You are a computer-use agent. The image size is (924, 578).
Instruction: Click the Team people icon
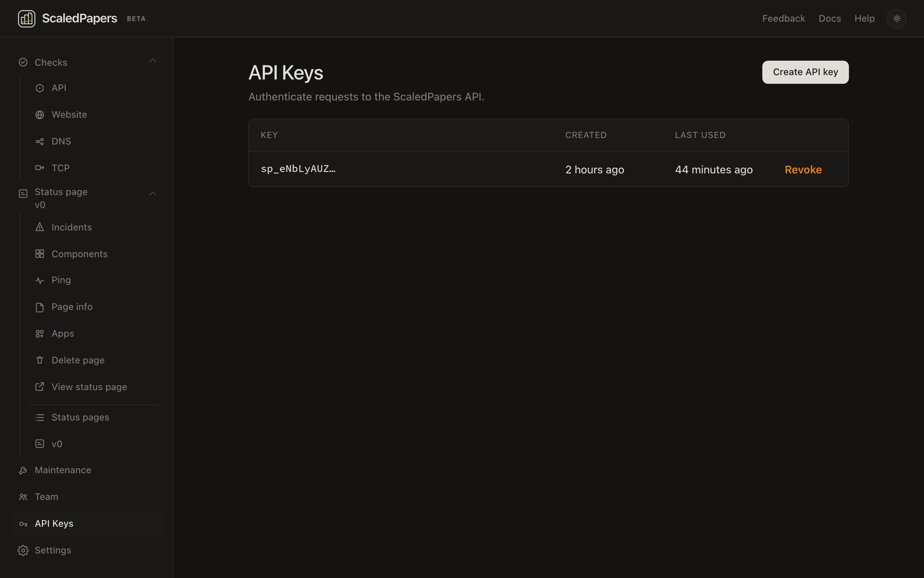23,497
